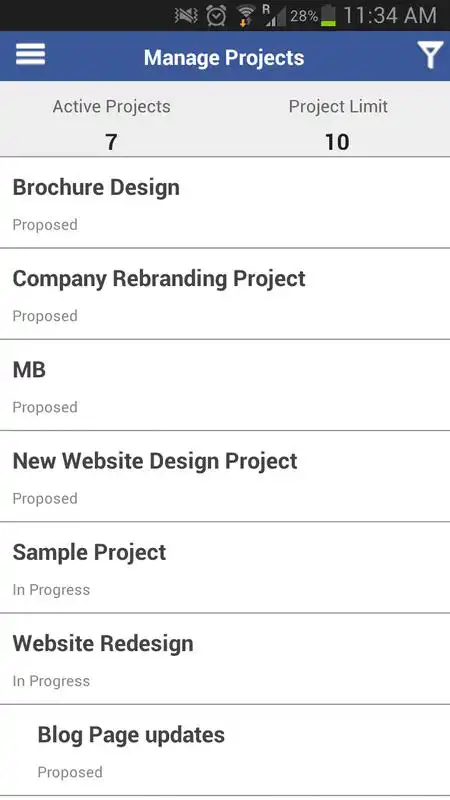The height and width of the screenshot is (800, 450).
Task: Tap the Wi-Fi signal status icon
Action: pyautogui.click(x=245, y=16)
